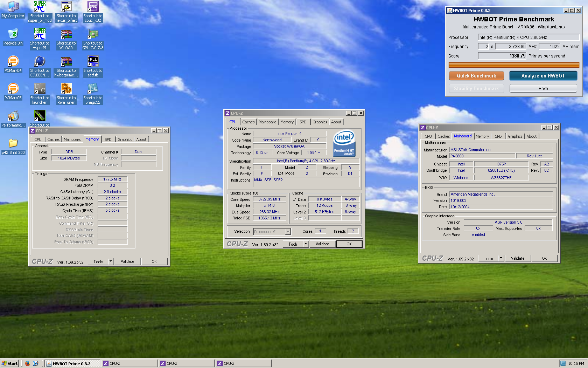The width and height of the screenshot is (588, 368).
Task: Select Memory tab in Mainboard CPU-Z window
Action: click(482, 136)
